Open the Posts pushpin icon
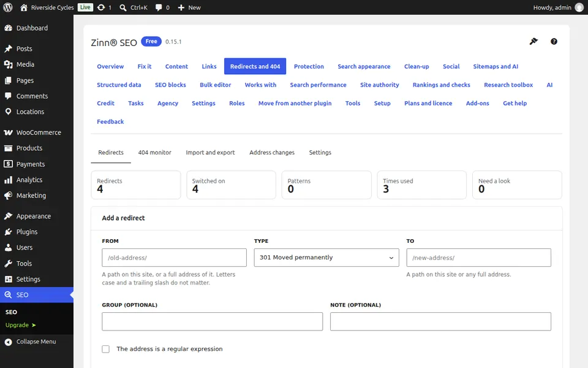Image resolution: width=588 pixels, height=368 pixels. point(8,48)
